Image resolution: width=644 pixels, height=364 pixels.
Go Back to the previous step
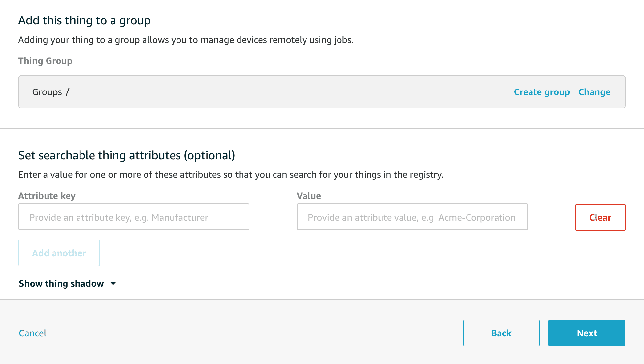pos(501,333)
